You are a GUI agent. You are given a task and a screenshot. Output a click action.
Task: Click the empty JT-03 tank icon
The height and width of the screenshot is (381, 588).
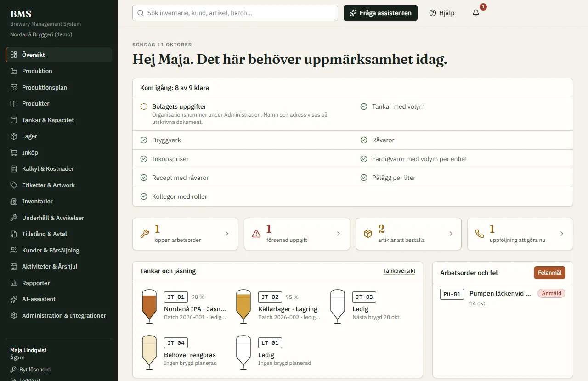click(338, 306)
